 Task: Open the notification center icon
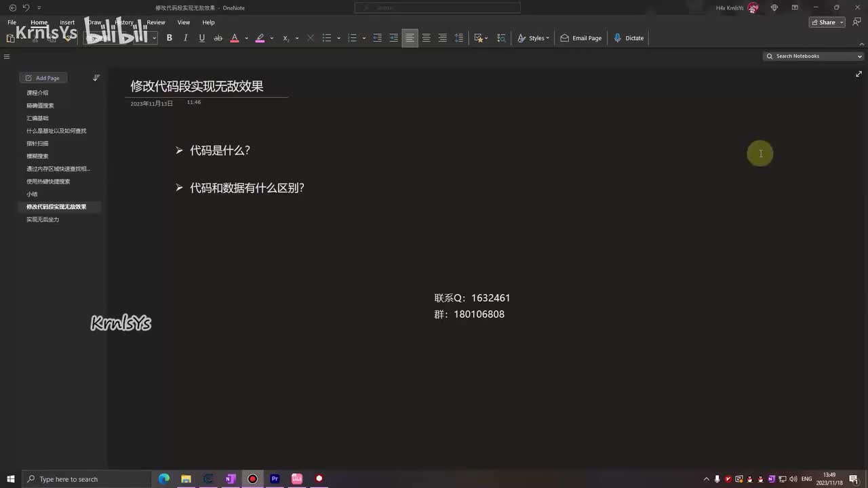coord(853,479)
